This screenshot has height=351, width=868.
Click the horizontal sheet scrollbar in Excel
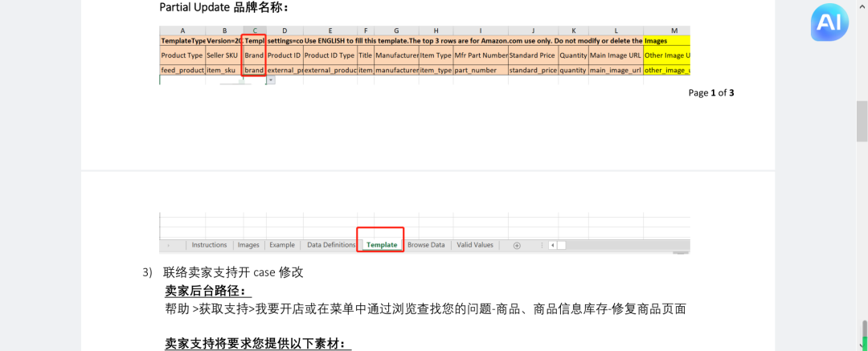pos(619,245)
